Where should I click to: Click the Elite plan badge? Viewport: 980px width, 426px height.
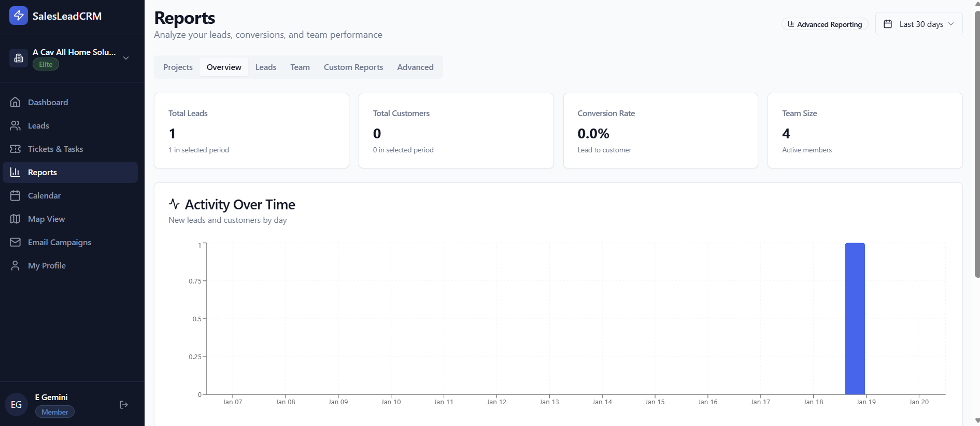pyautogui.click(x=46, y=64)
